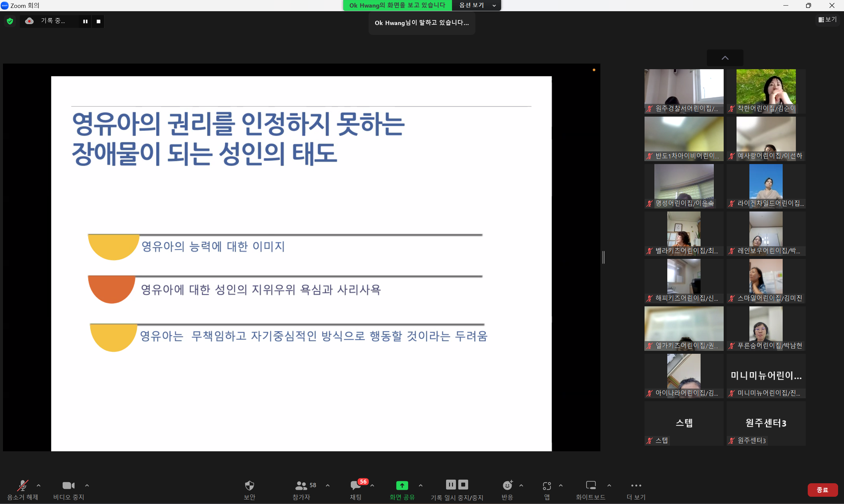
Task: Click the muted mic icon on 원주센터3 tile
Action: [732, 441]
